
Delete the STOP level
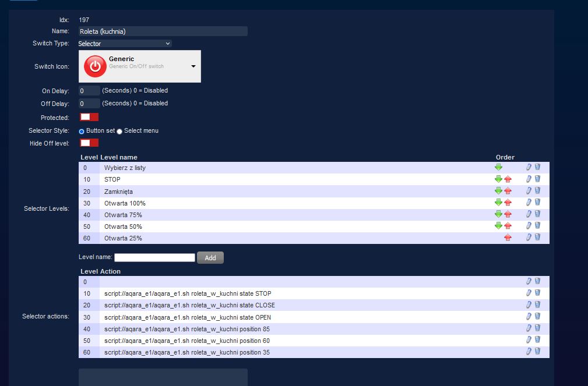[x=537, y=179]
